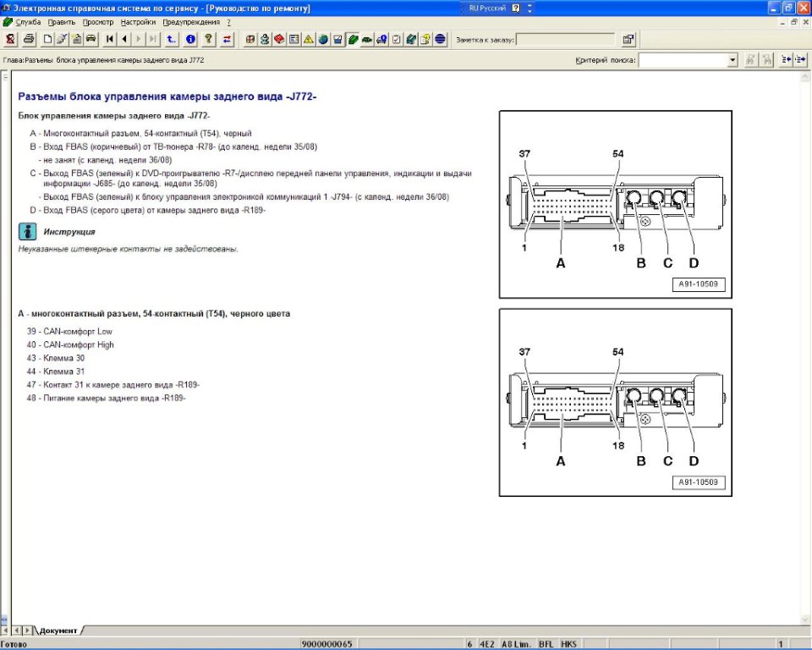Click the vertical scrollbar down arrow
The width and height of the screenshot is (812, 650).
pyautogui.click(x=804, y=619)
